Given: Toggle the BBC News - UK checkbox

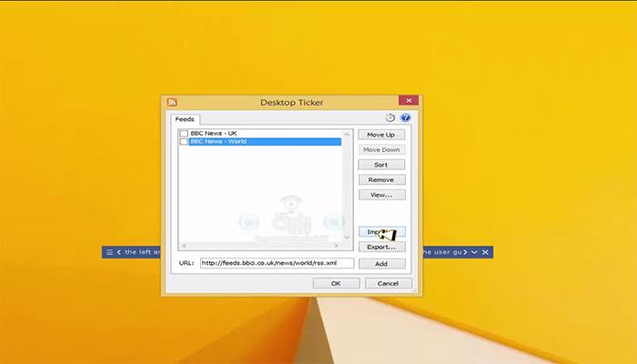Looking at the screenshot, I should tap(184, 133).
